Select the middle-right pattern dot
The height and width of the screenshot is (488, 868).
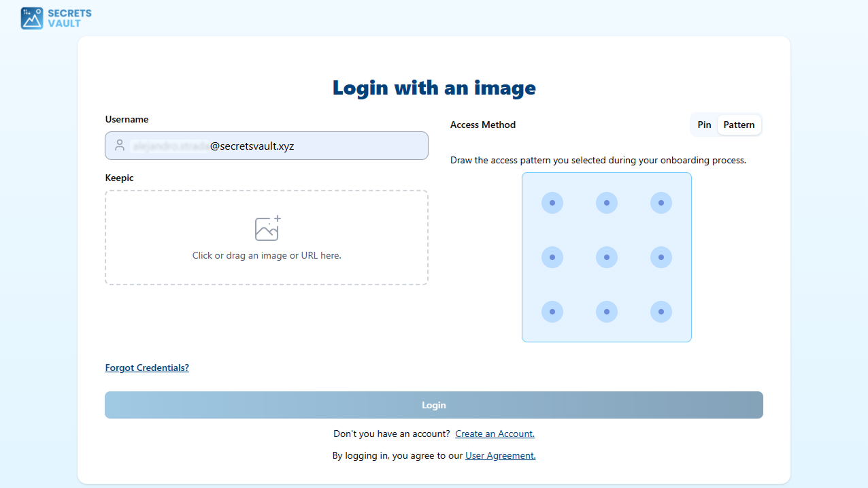pyautogui.click(x=661, y=257)
